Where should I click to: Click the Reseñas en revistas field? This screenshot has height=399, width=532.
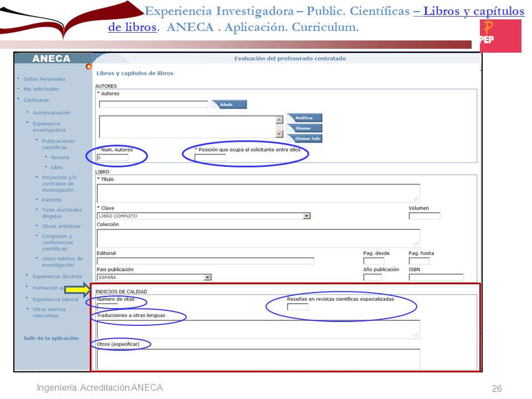[298, 306]
